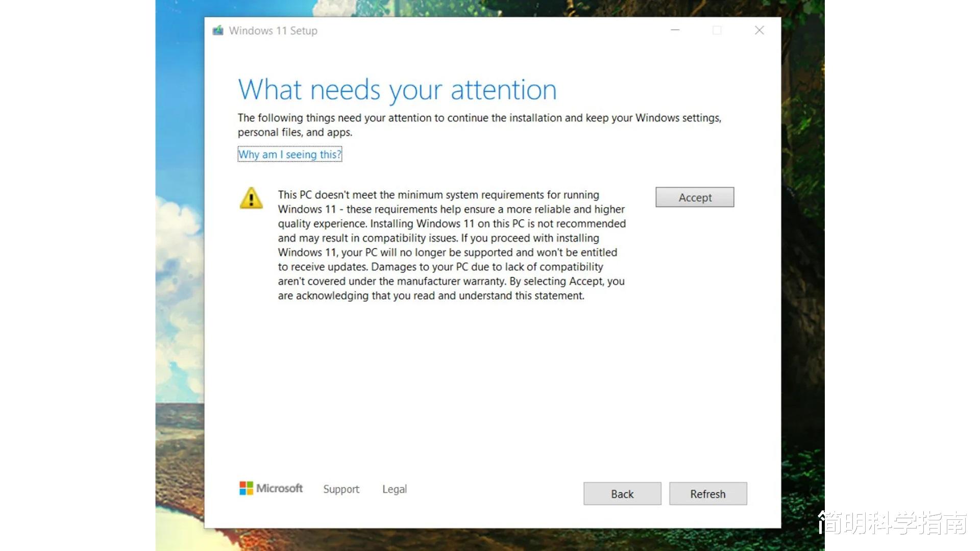Click the green square of the Microsoft logo
Viewport: 980px width, 551px height.
pyautogui.click(x=250, y=484)
